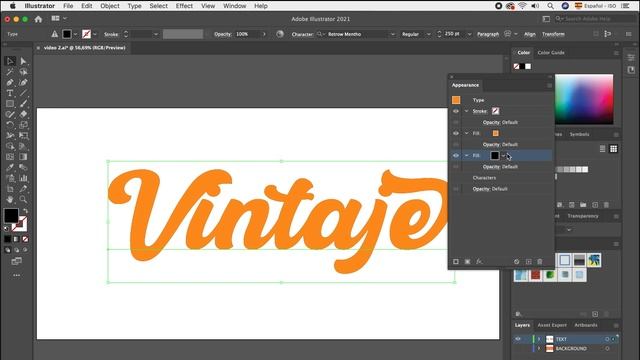The width and height of the screenshot is (640, 360).
Task: Toggle visibility of the Stroke attribute
Action: 456,111
